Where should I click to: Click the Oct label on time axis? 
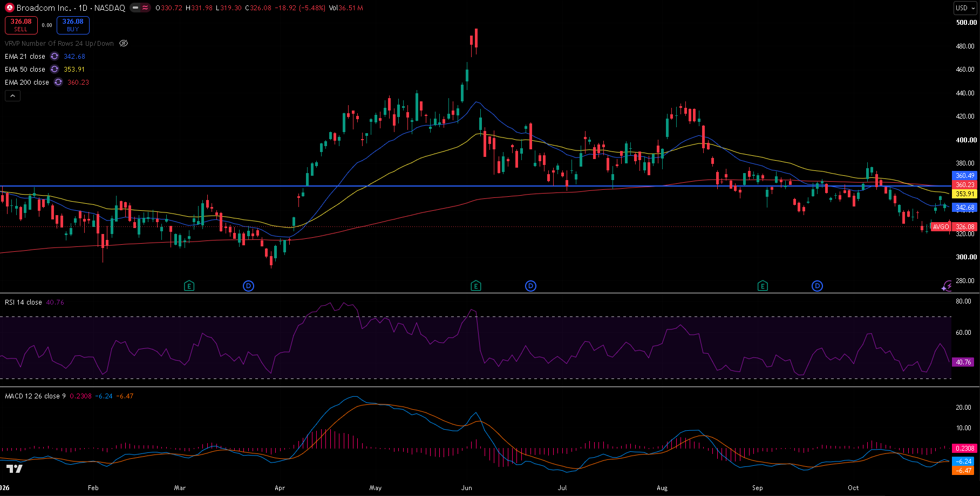pos(853,488)
